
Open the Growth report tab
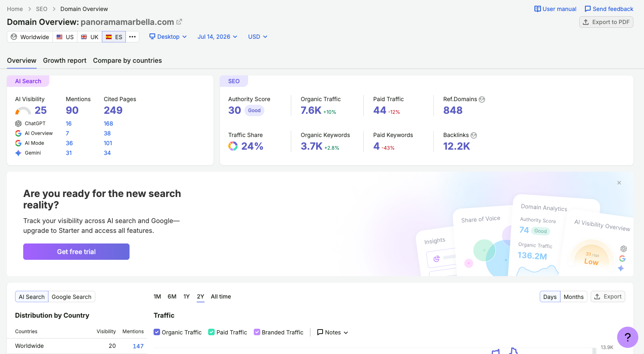tap(65, 60)
